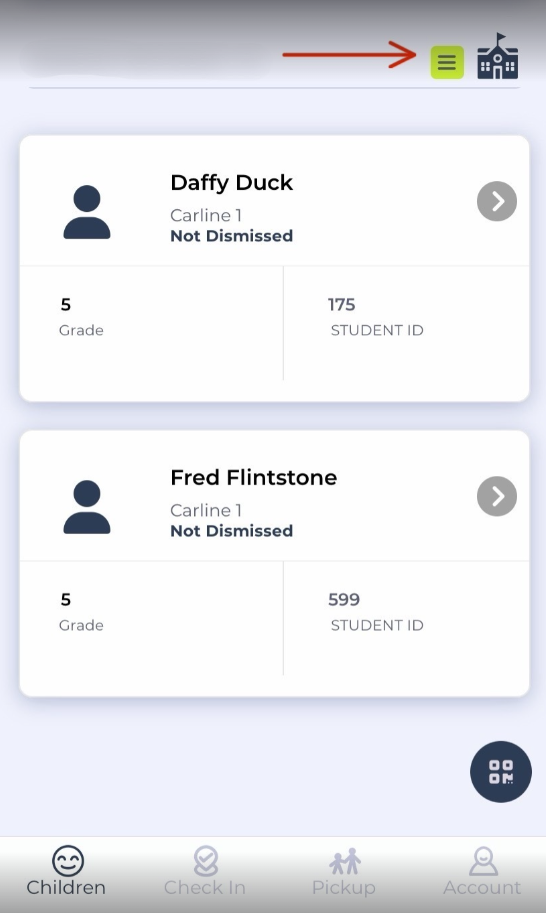Tap the school building icon
The image size is (546, 913).
point(498,56)
